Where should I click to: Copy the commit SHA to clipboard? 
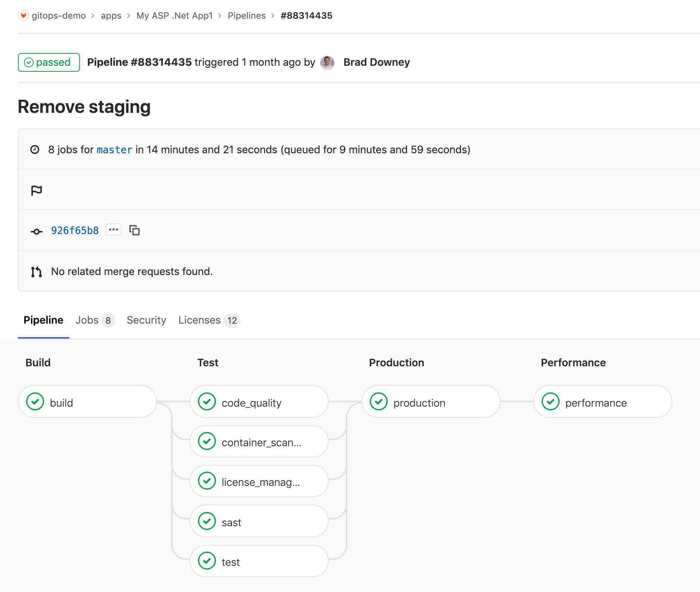134,230
